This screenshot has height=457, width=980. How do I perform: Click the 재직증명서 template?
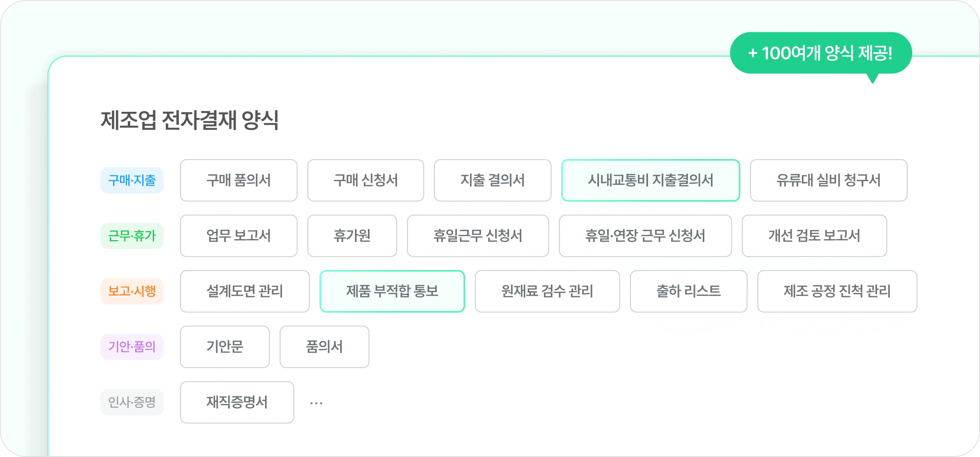coord(237,402)
